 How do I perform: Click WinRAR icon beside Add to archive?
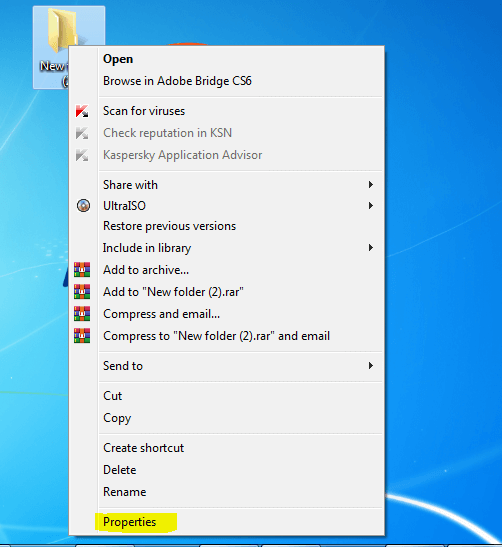click(82, 270)
